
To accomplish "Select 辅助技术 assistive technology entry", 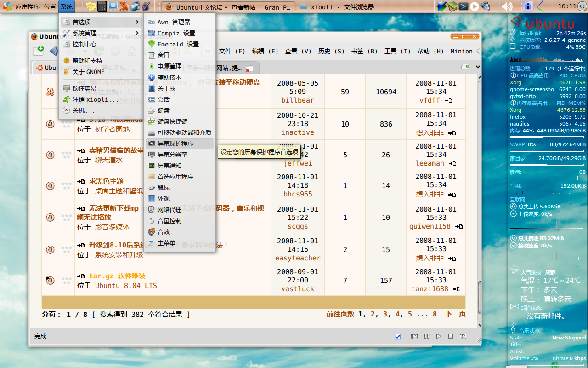I will 180,77.
